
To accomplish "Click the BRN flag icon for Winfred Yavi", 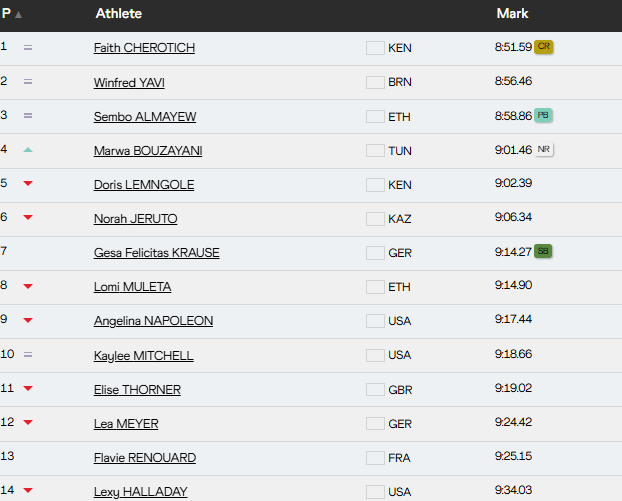I will (x=375, y=82).
